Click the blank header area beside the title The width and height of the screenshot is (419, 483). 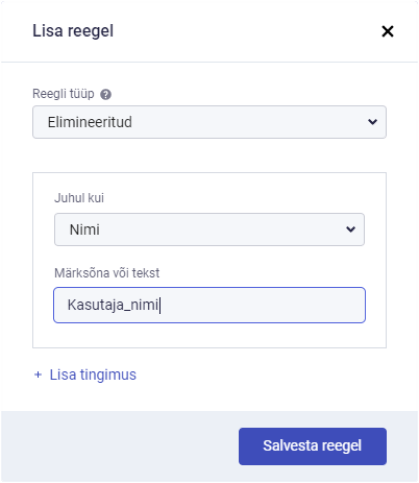247,32
